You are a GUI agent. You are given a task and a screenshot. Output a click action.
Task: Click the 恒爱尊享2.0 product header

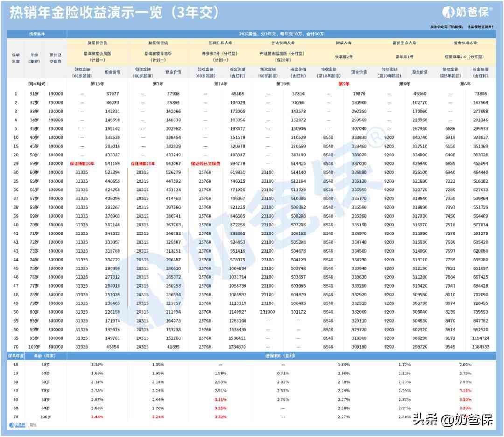464,56
